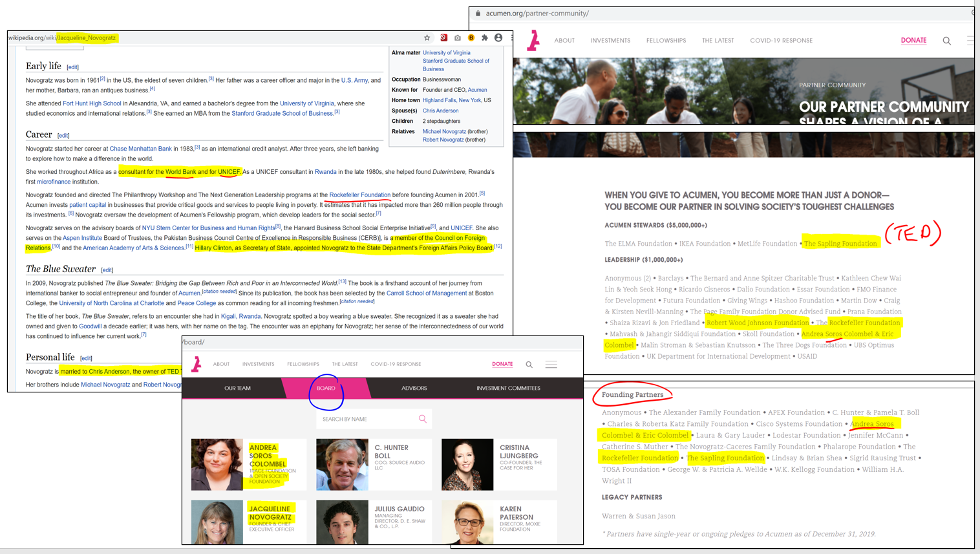
Task: Open Andrea Soros Colombel's photo
Action: point(217,464)
